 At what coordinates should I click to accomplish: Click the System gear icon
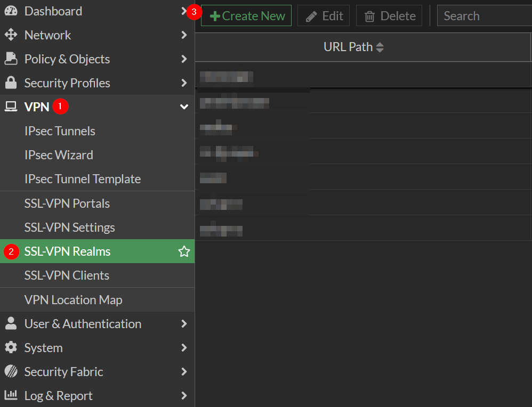pyautogui.click(x=11, y=348)
